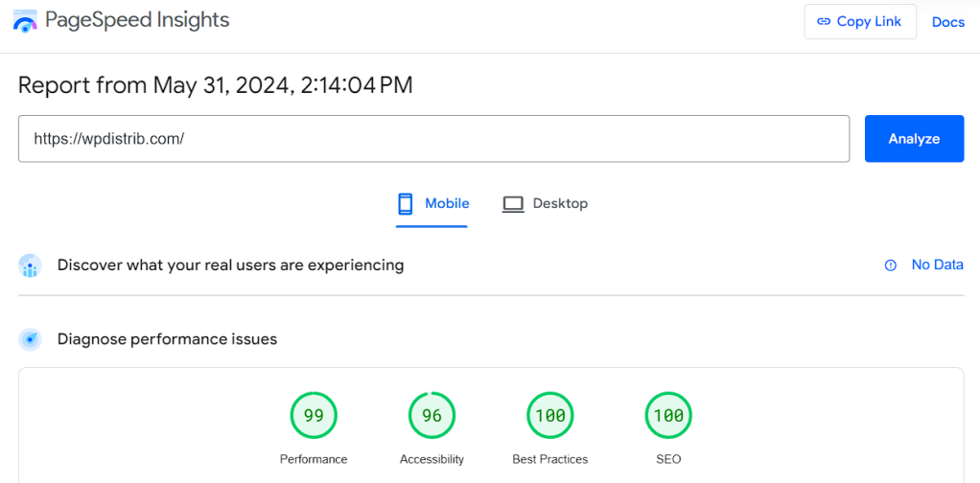Click the No Data link
The width and height of the screenshot is (980, 483).
(x=938, y=264)
